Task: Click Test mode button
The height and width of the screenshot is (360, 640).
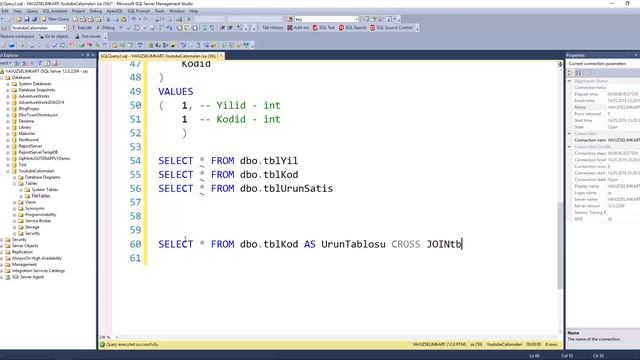Action: [x=87, y=36]
